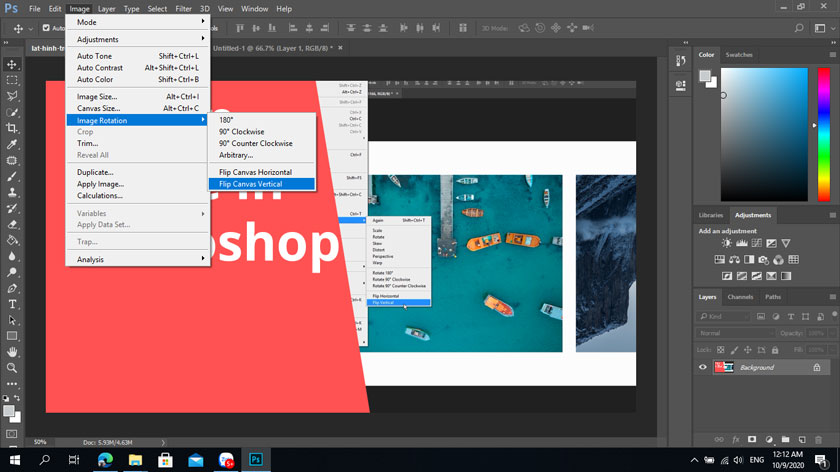The height and width of the screenshot is (472, 840).
Task: Switch to the Swatches tab
Action: click(x=739, y=55)
